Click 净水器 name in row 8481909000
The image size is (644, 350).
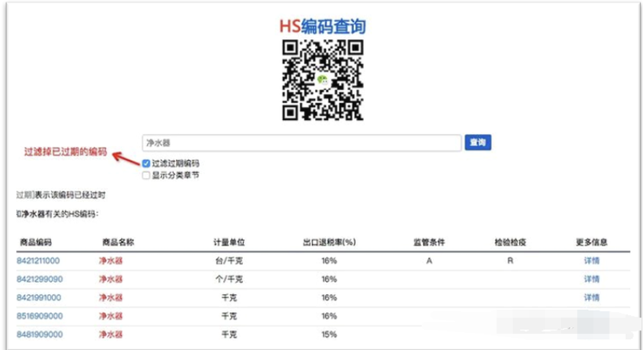click(110, 334)
